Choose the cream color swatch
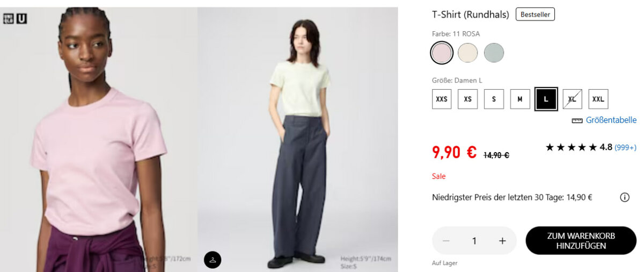 coord(467,53)
